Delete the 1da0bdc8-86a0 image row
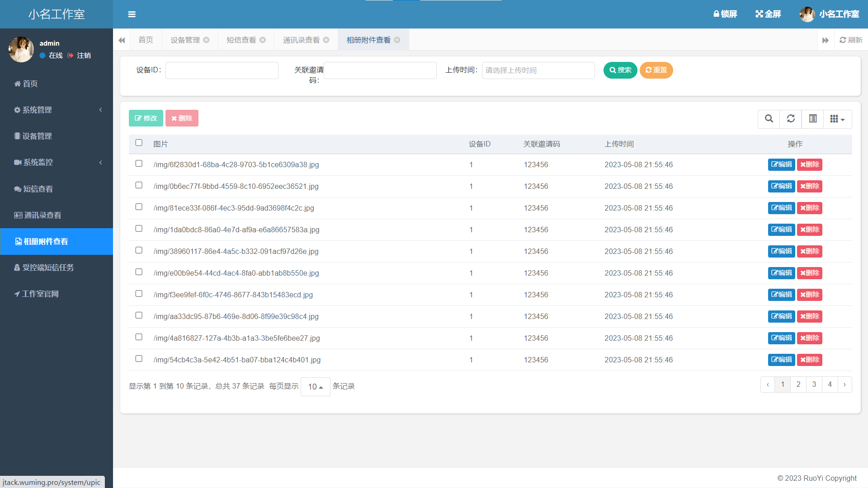This screenshot has width=868, height=488. tap(809, 230)
